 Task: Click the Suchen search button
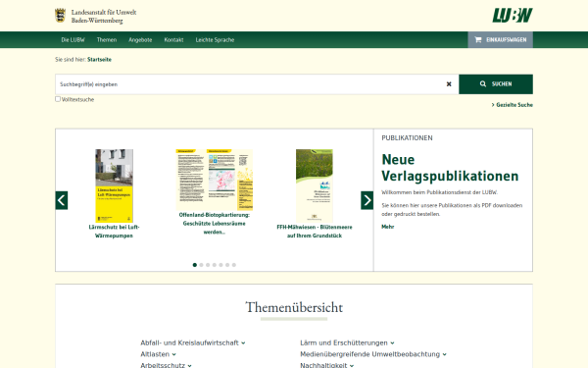tap(496, 84)
